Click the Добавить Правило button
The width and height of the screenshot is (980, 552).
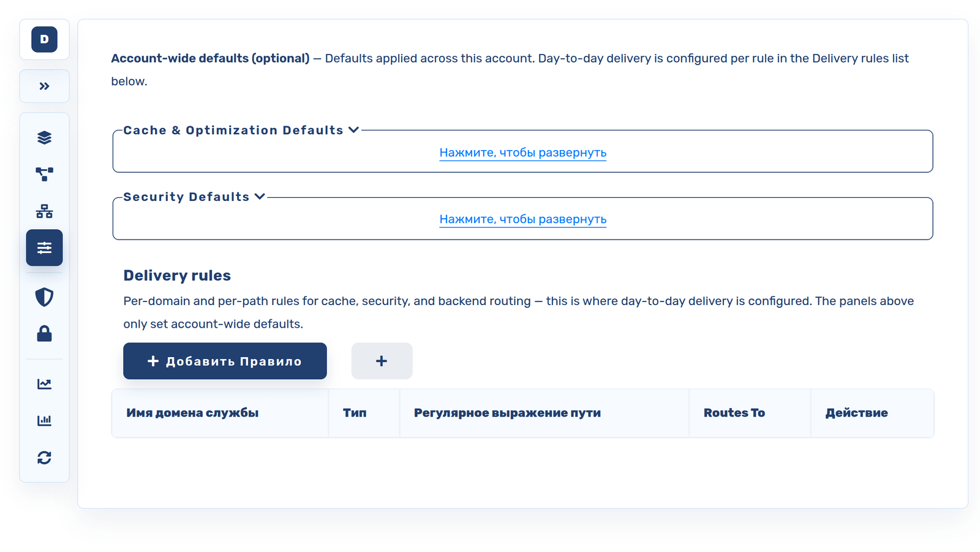(x=225, y=361)
